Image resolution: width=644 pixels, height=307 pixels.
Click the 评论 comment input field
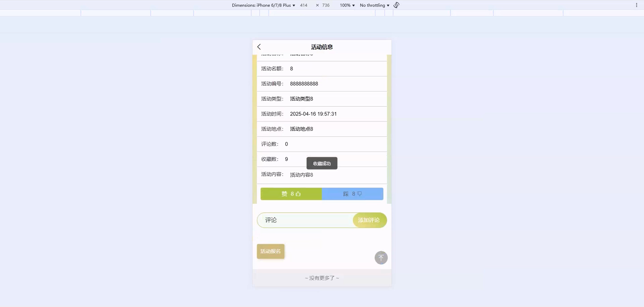click(x=305, y=220)
